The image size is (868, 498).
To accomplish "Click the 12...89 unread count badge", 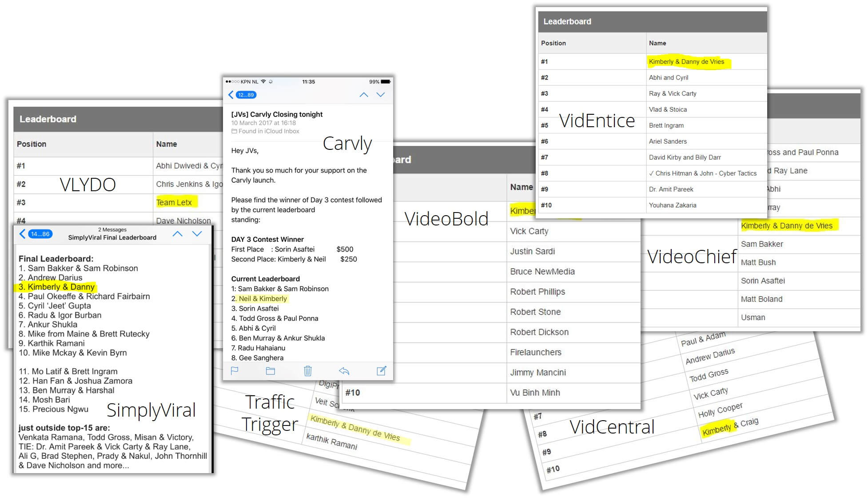I will (246, 95).
